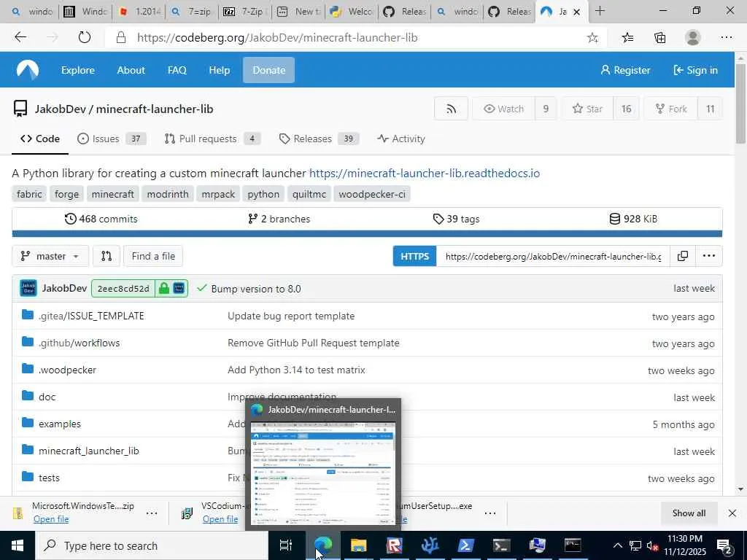Open File Explorer from the taskbar

[x=358, y=545]
